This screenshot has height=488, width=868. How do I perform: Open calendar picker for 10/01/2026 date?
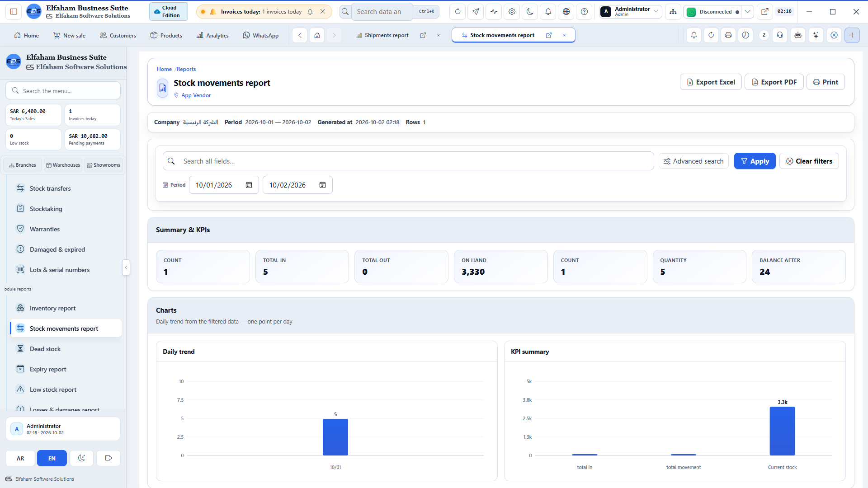point(249,185)
